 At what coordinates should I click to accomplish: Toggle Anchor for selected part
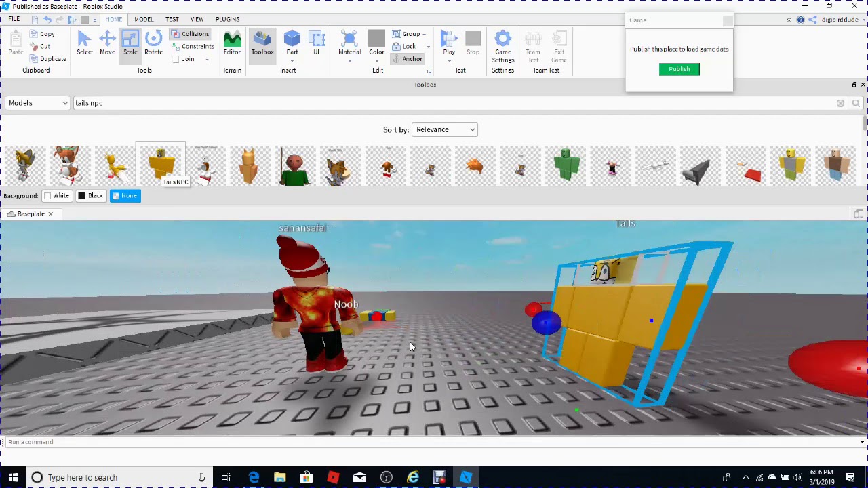(407, 59)
